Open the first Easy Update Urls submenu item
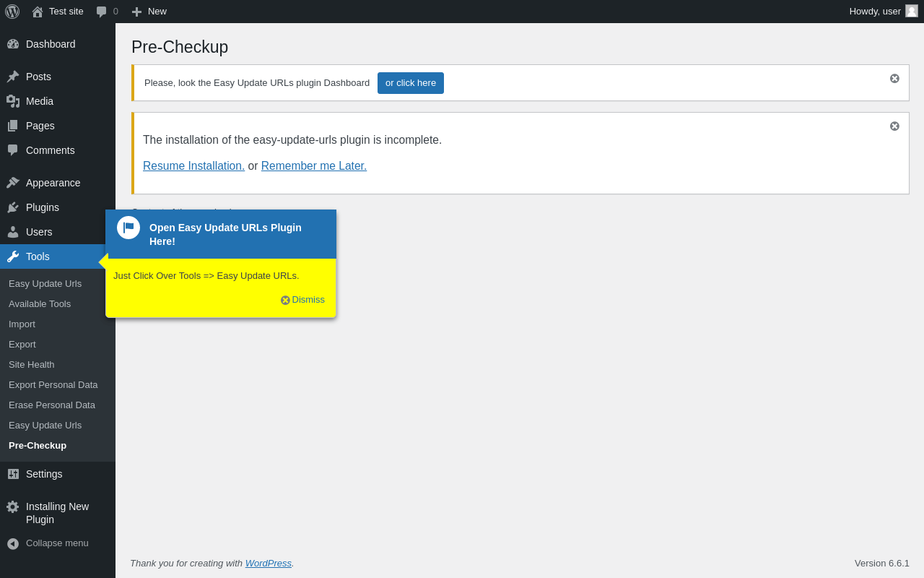This screenshot has width=924, height=578. [45, 284]
